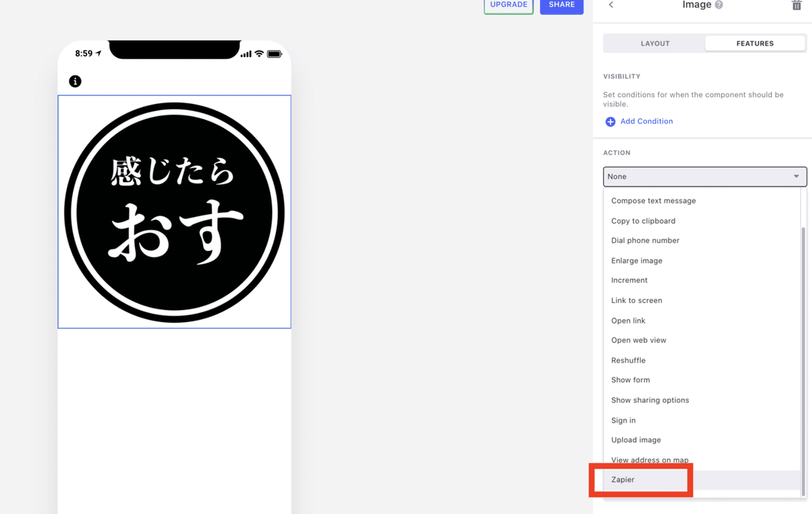
Task: Click the visibility conditions description text
Action: [694, 99]
